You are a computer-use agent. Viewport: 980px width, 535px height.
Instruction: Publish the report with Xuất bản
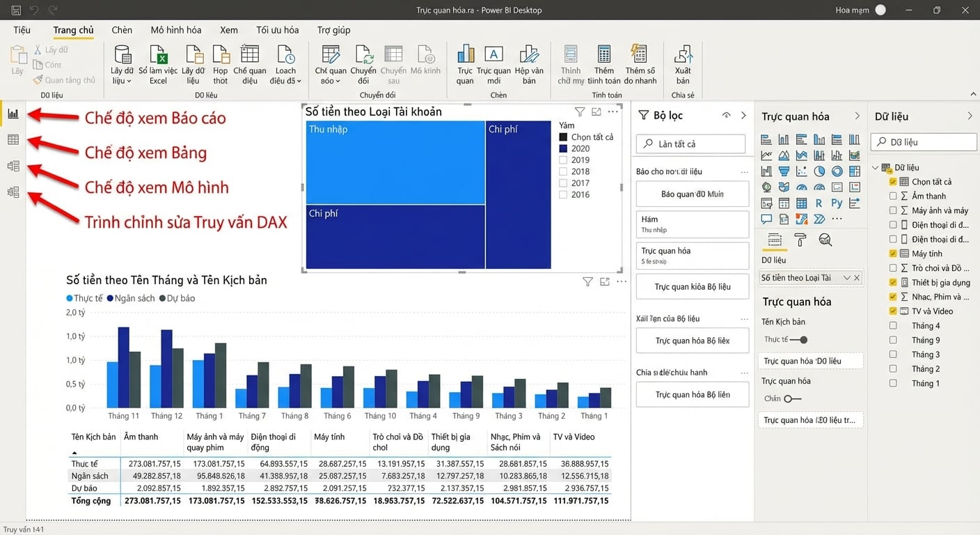coord(683,65)
